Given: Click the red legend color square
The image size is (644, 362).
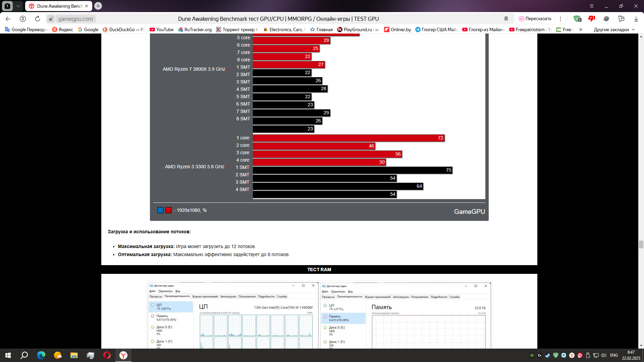Looking at the screenshot, I should (168, 210).
